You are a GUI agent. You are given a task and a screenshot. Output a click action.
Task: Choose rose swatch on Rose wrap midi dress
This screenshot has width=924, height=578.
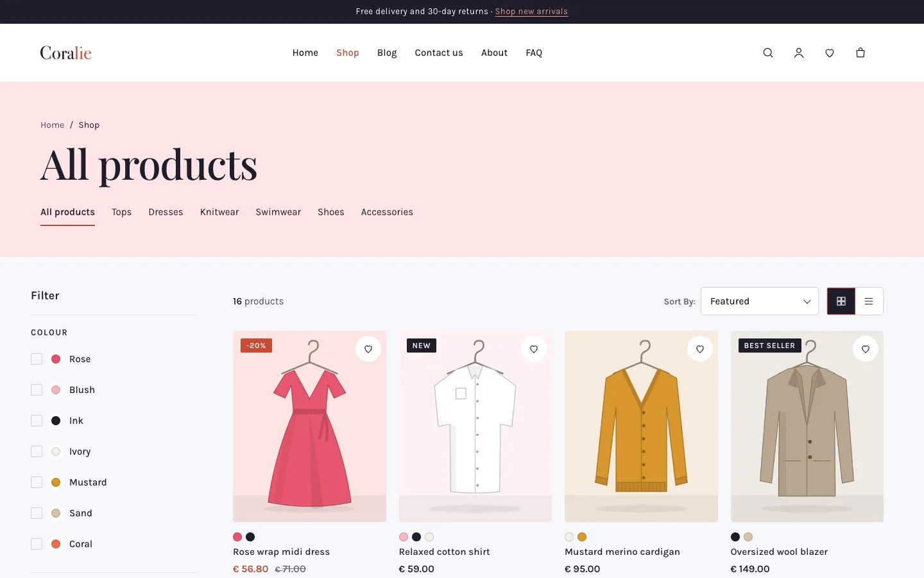pos(237,537)
